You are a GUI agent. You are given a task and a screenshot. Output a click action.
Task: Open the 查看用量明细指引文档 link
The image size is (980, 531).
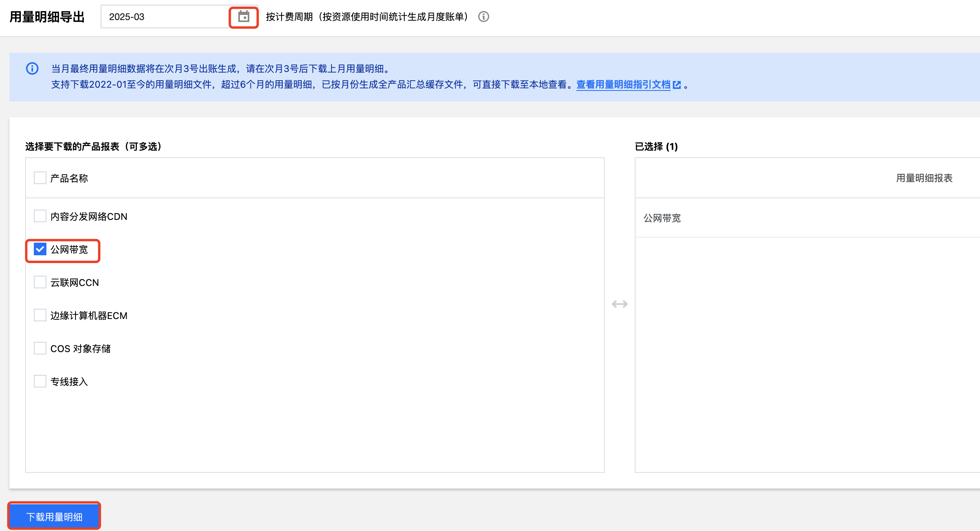[623, 85]
